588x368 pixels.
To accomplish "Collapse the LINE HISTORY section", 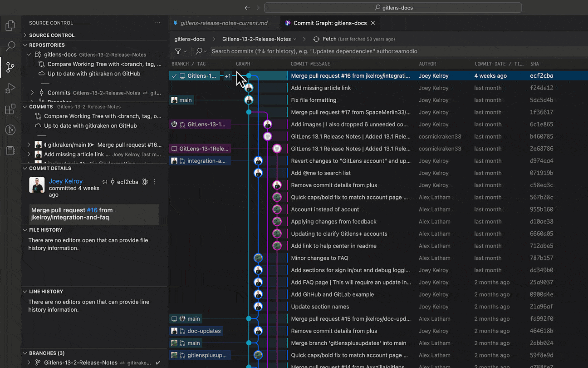I will (25, 292).
